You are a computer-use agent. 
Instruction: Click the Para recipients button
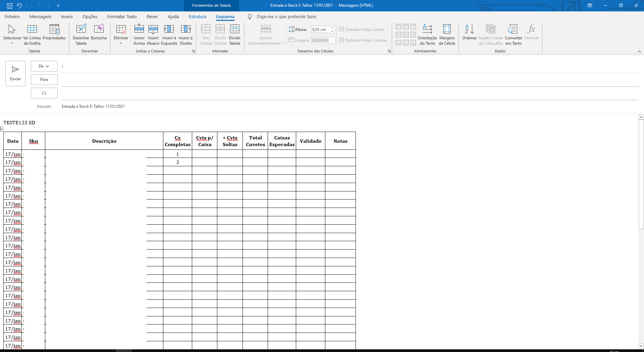click(44, 80)
